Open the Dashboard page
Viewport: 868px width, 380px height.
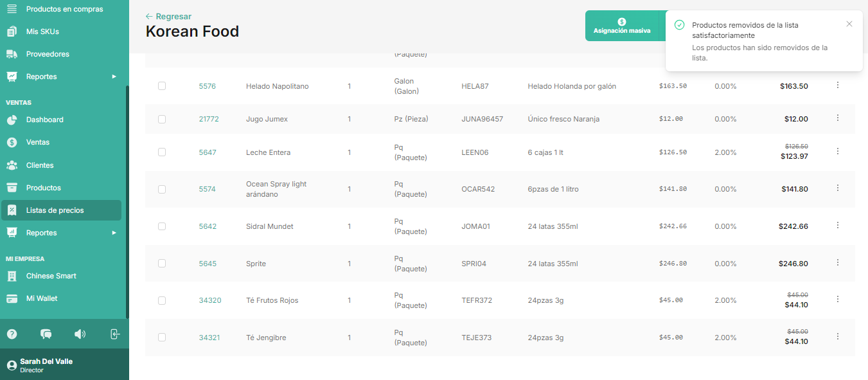click(x=44, y=120)
